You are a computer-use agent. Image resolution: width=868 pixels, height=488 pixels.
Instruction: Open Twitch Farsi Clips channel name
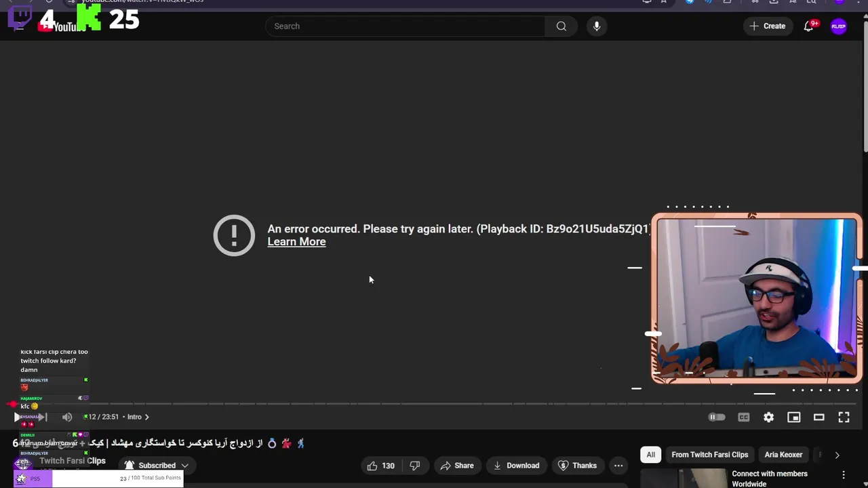73,461
